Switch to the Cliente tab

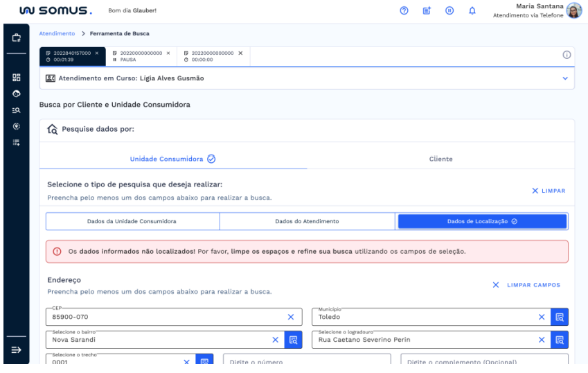pyautogui.click(x=440, y=159)
